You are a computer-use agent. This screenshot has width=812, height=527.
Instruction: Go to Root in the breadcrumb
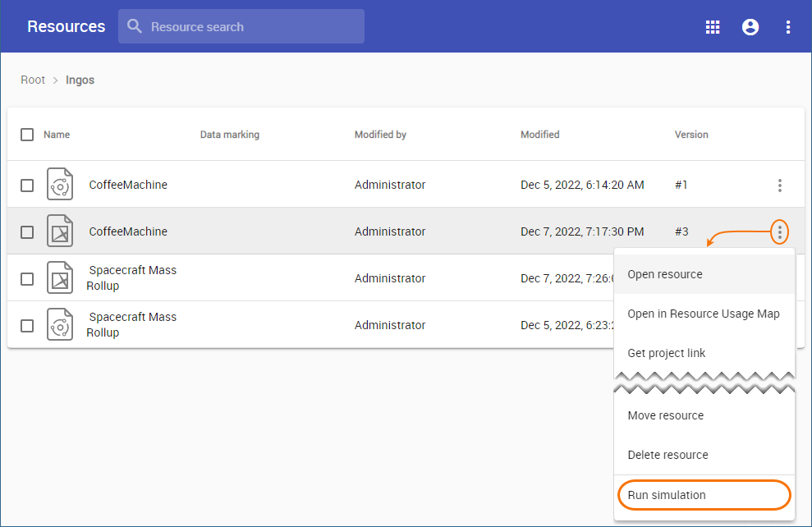click(x=33, y=80)
